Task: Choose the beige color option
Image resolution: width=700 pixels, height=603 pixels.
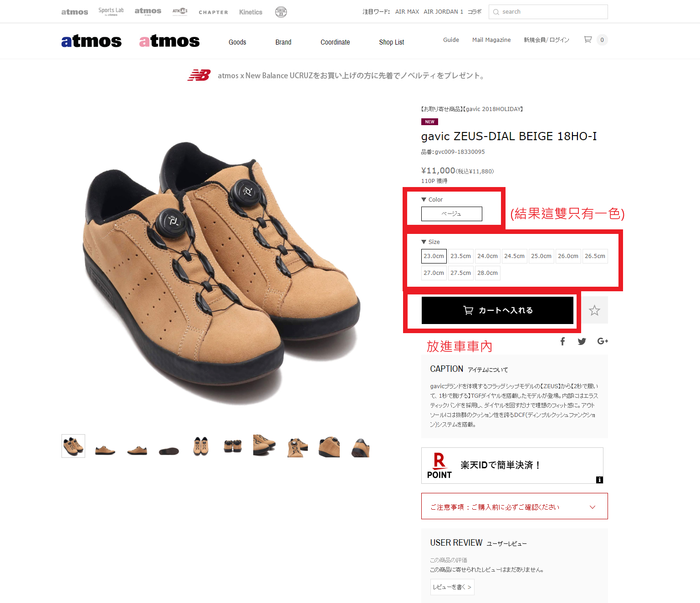Action: click(451, 214)
